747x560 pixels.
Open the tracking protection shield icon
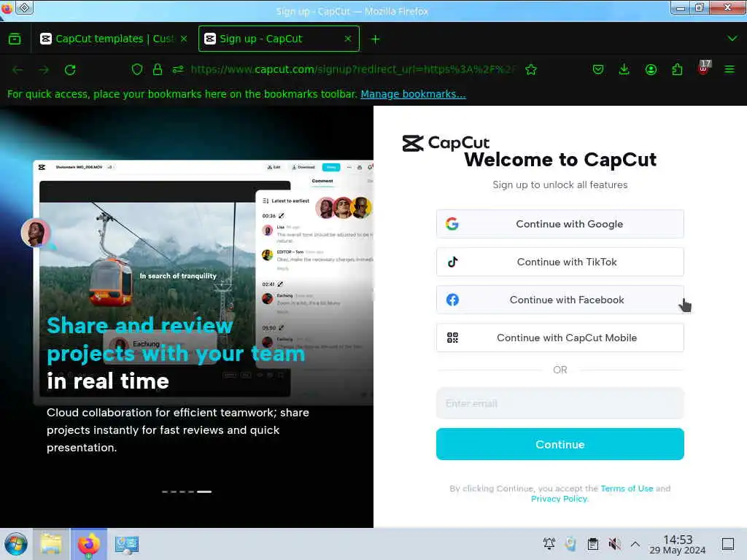pos(137,69)
